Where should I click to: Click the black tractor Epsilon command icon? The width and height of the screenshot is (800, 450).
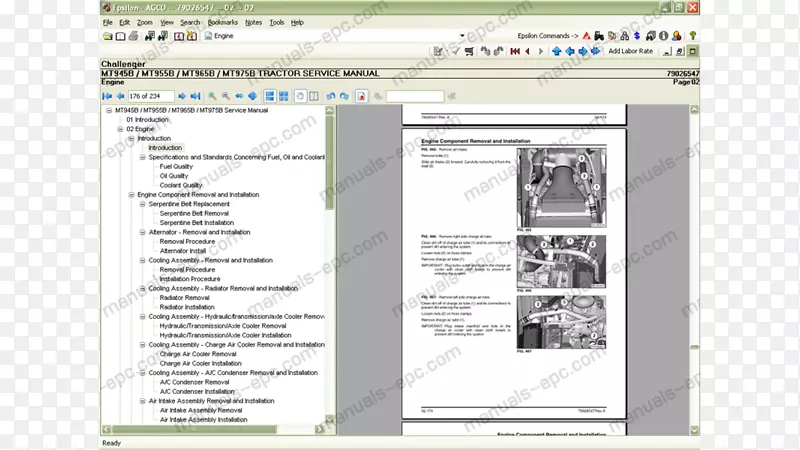point(599,36)
